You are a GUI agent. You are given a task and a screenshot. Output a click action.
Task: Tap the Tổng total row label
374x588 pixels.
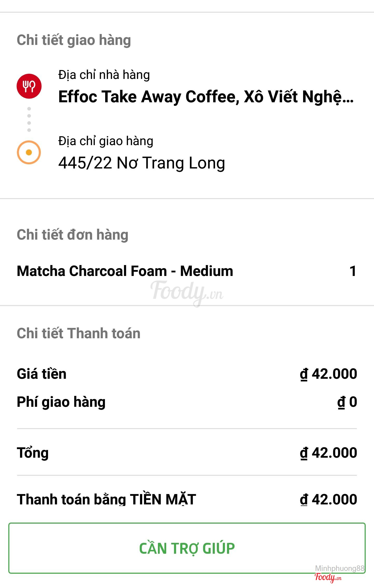coord(33,453)
